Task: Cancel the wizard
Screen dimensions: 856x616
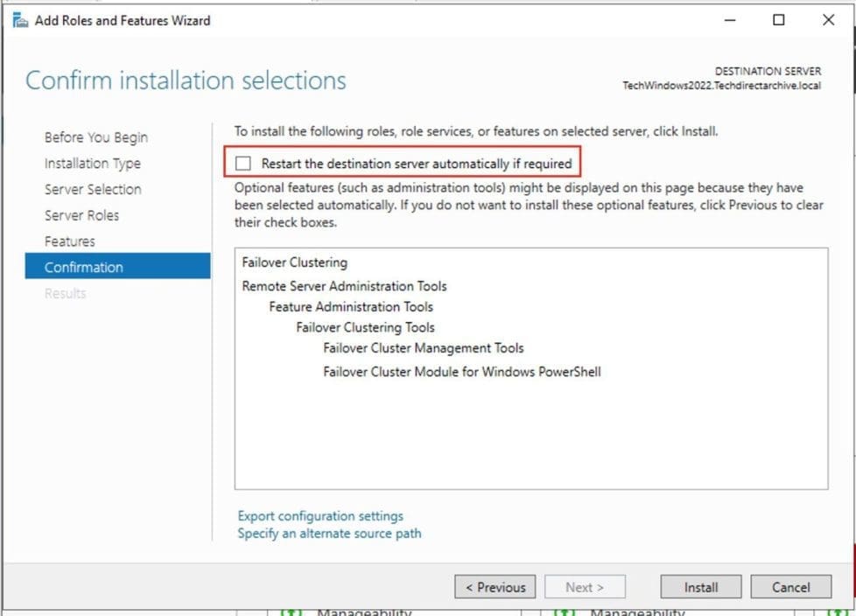Action: (x=790, y=587)
